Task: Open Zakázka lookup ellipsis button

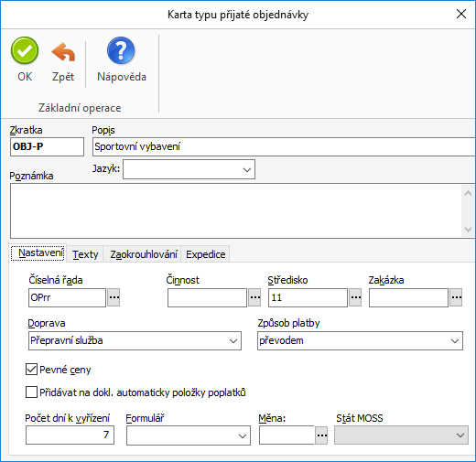Action: pos(456,297)
